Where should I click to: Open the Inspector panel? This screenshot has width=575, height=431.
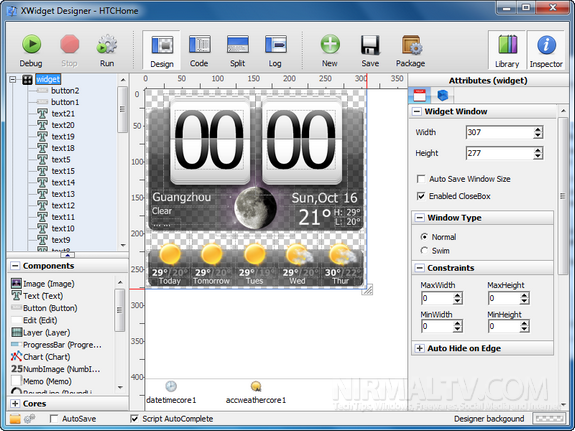coord(546,51)
